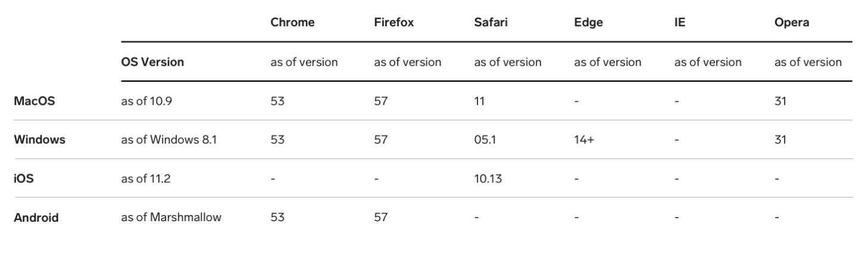Click the OS Version header cell
Screen dimensions: 868x273
[153, 62]
